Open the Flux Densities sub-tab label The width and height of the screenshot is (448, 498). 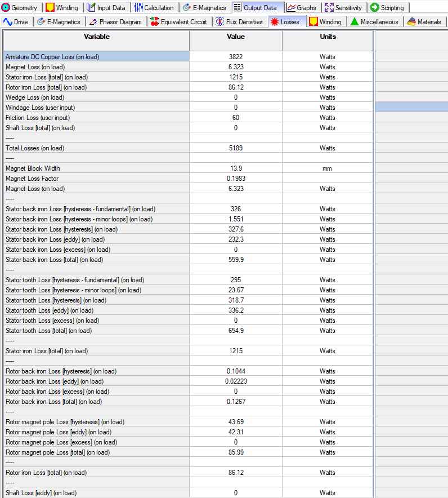(x=244, y=22)
